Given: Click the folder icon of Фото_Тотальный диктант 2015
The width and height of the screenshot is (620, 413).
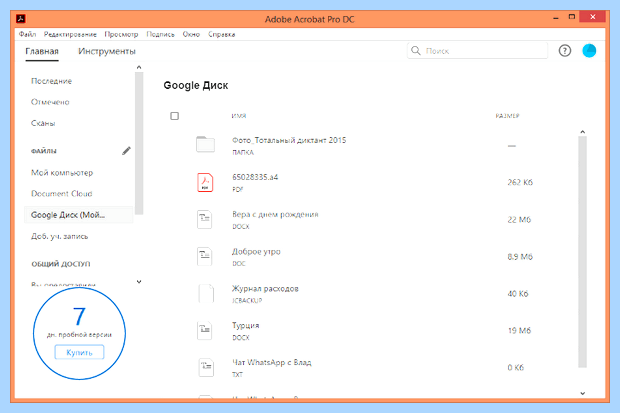Looking at the screenshot, I should (x=205, y=144).
